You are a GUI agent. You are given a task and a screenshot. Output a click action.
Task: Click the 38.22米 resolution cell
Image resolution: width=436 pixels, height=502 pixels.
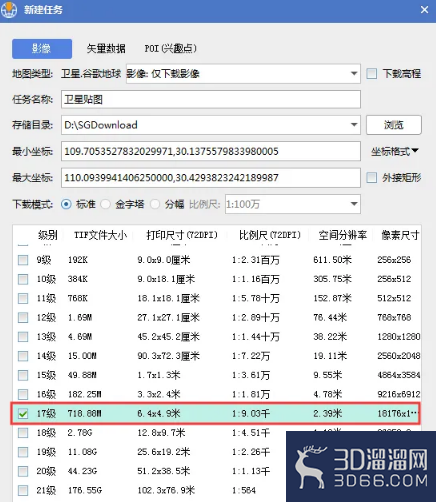click(x=330, y=337)
